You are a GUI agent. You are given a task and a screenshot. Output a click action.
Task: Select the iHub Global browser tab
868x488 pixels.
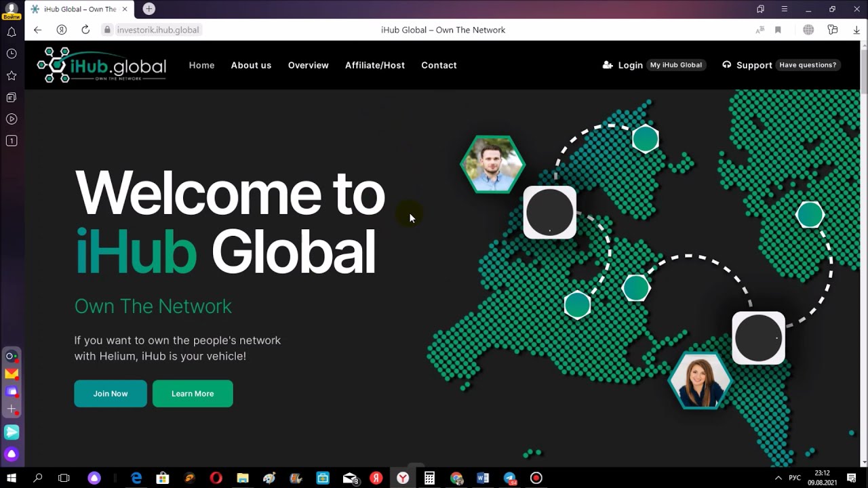coord(79,9)
